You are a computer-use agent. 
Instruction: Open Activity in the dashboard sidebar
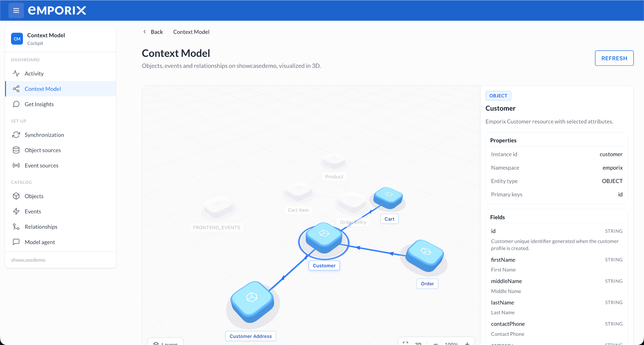tap(60, 74)
